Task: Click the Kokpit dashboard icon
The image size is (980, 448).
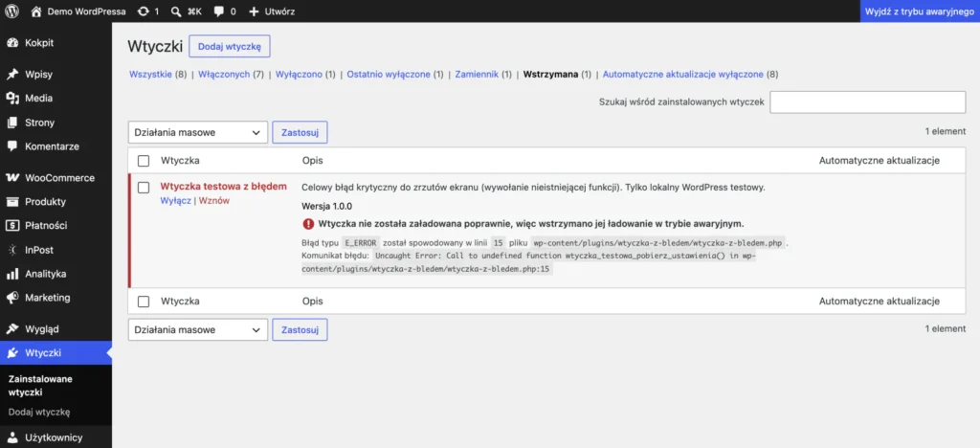Action: coord(11,43)
